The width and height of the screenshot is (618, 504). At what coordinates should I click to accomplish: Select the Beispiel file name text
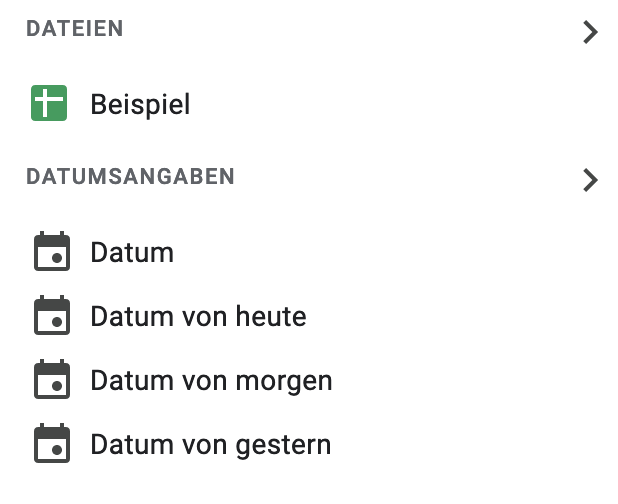tap(140, 105)
